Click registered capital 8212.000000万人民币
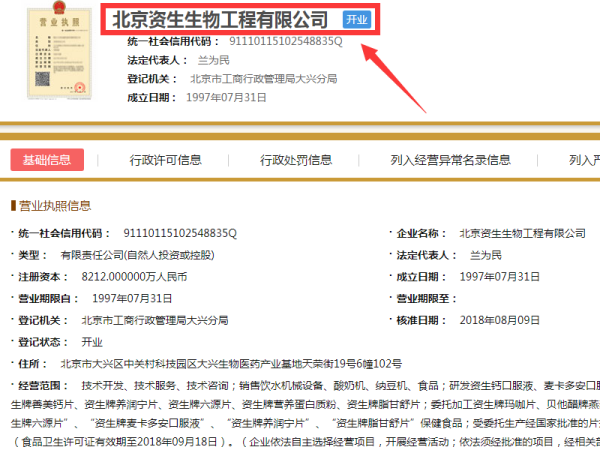This screenshot has height=450, width=600. coord(134,277)
